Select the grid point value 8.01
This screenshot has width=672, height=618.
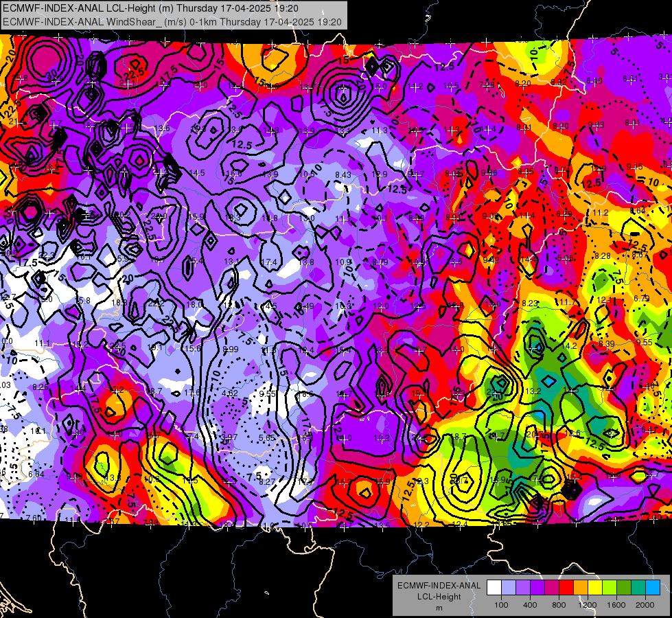pos(632,123)
